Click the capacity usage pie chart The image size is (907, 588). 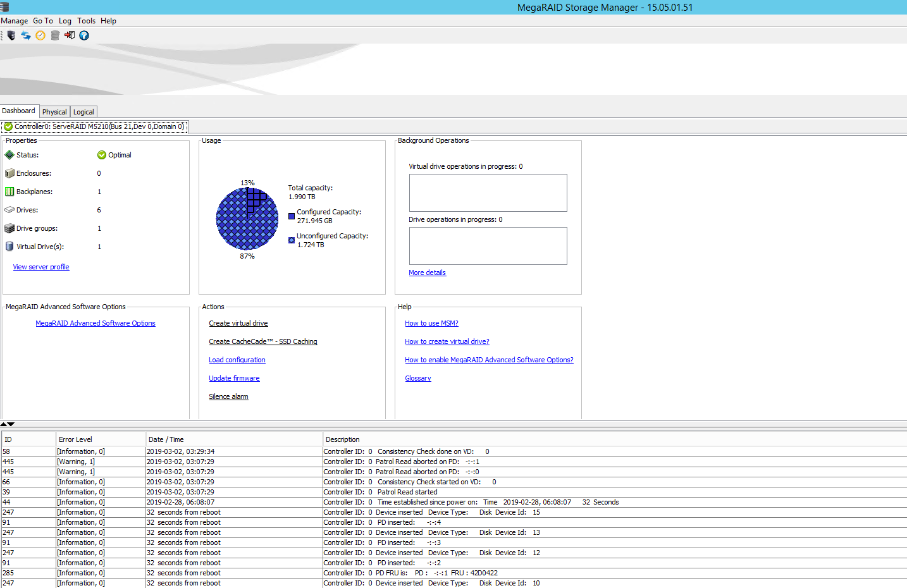[247, 219]
